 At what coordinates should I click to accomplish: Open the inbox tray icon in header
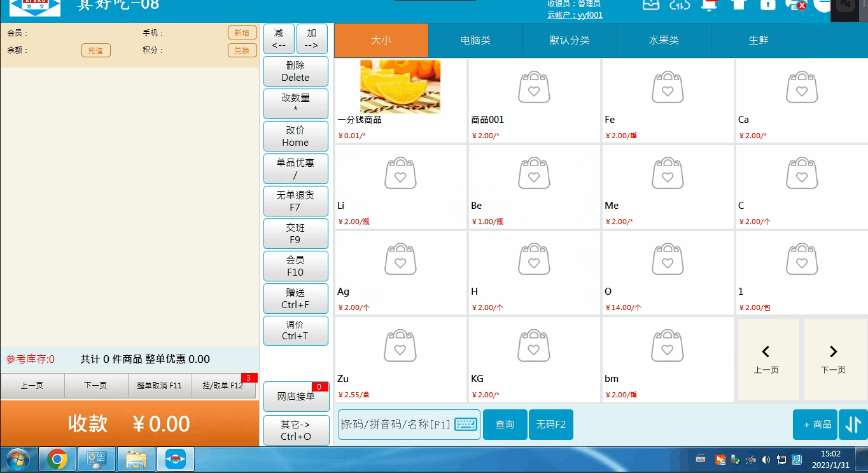[x=651, y=4]
